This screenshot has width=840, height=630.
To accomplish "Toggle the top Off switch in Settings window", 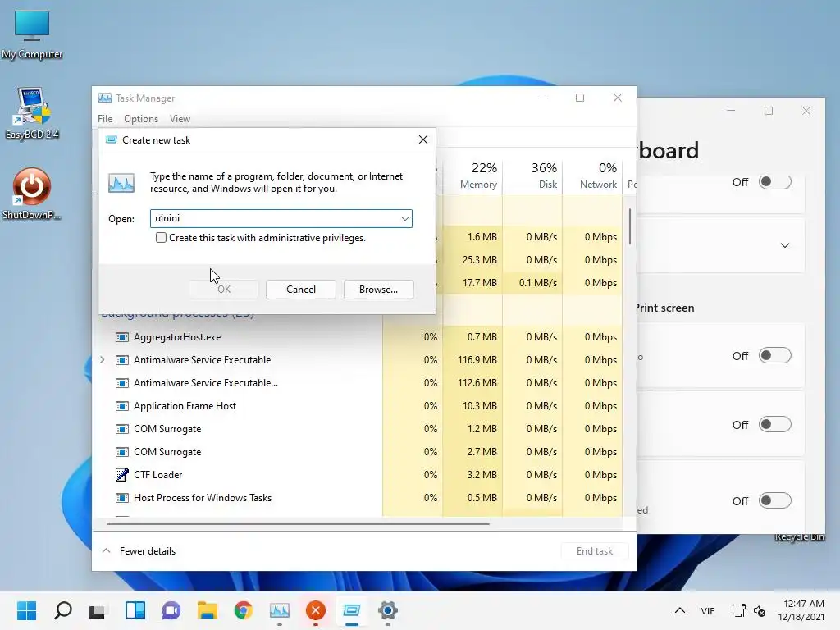I will pos(774,182).
